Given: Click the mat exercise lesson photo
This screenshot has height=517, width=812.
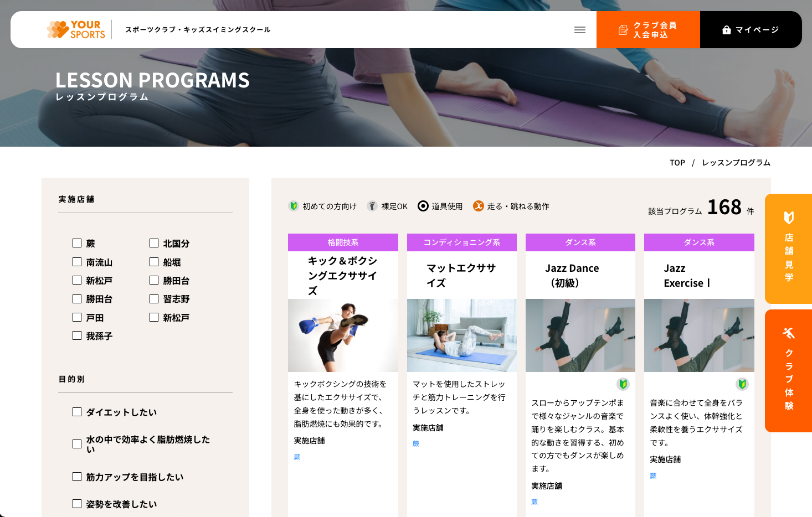Looking at the screenshot, I should pos(461,335).
